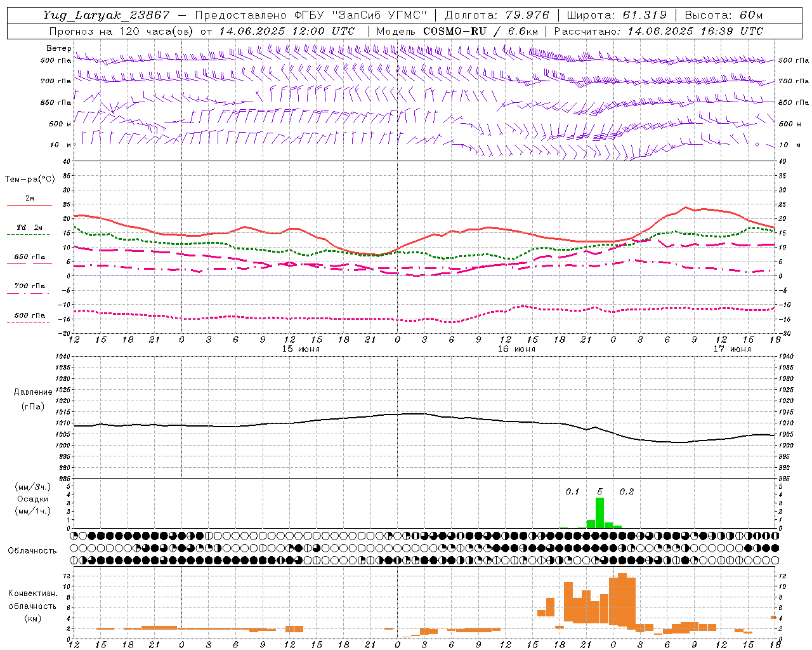812x650 pixels.
Task: Click '850 гПа' in the temperature legend
Action: coord(30,257)
